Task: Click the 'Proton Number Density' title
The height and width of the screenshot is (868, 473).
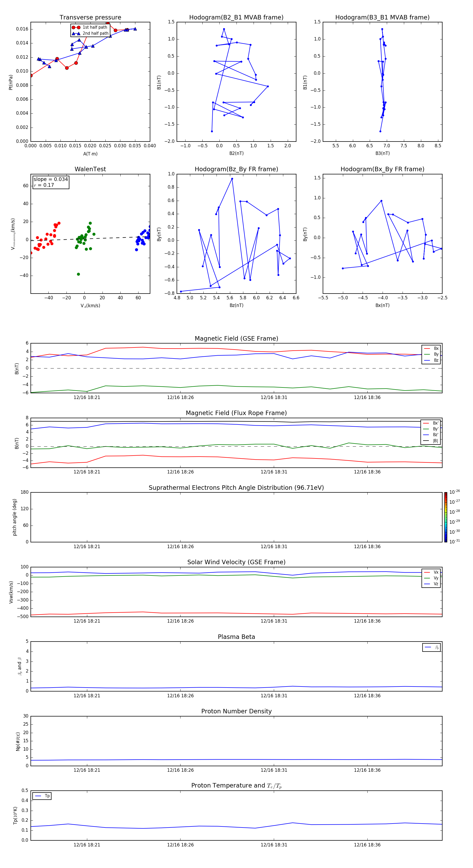Action: coord(236,711)
